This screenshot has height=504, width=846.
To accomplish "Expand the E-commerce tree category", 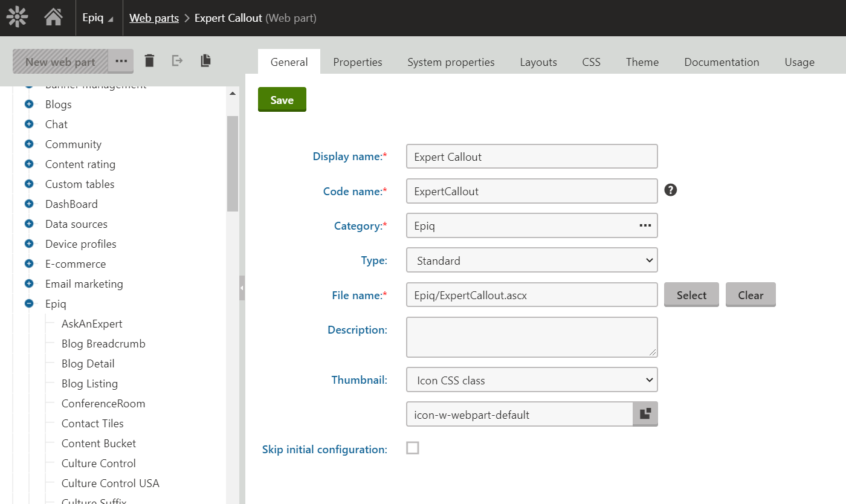I will pos(29,264).
